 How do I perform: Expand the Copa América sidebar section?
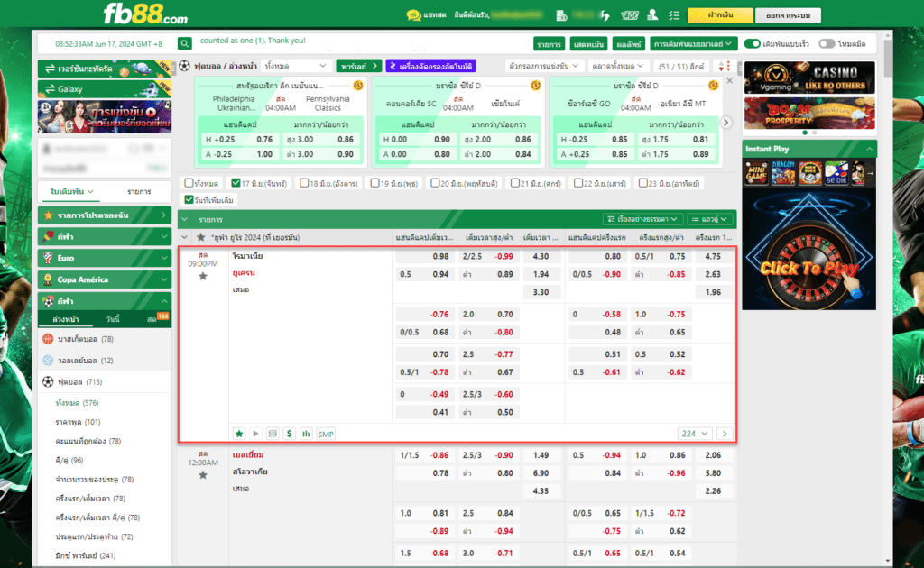coord(105,279)
